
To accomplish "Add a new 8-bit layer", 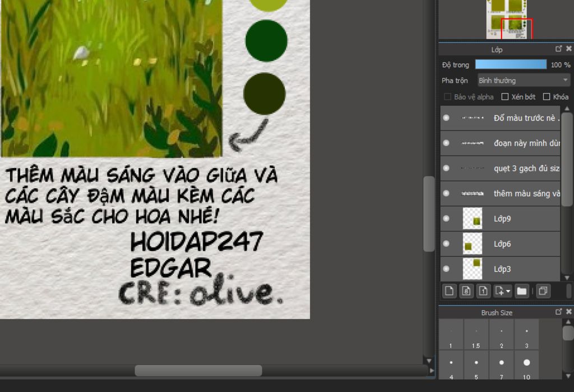I will [466, 291].
